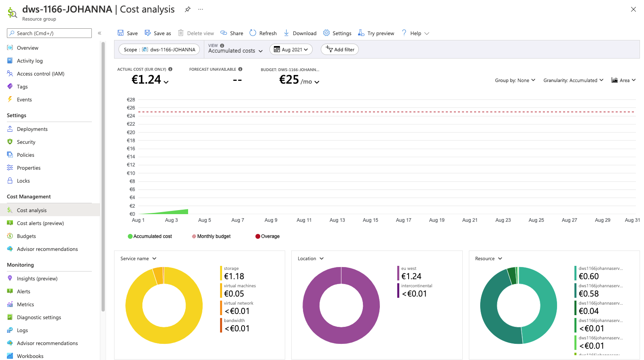Open the Service name breakdown dropdown
644x360 pixels.
pyautogui.click(x=138, y=259)
